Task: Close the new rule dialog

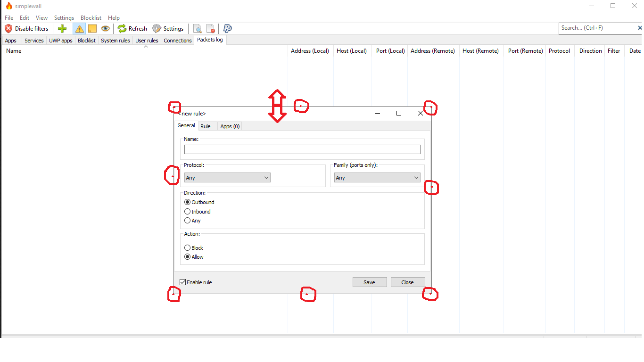Action: (x=407, y=282)
